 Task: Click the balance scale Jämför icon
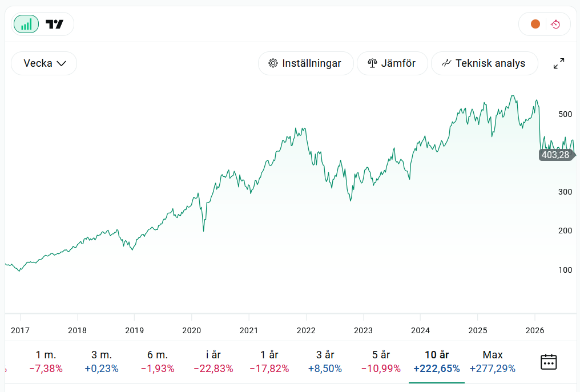coord(372,63)
